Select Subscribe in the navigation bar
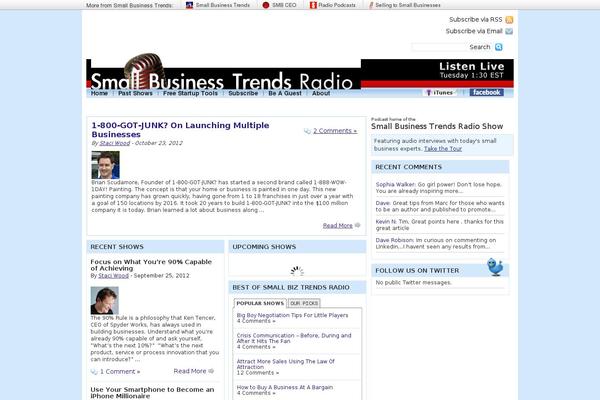 tap(243, 93)
